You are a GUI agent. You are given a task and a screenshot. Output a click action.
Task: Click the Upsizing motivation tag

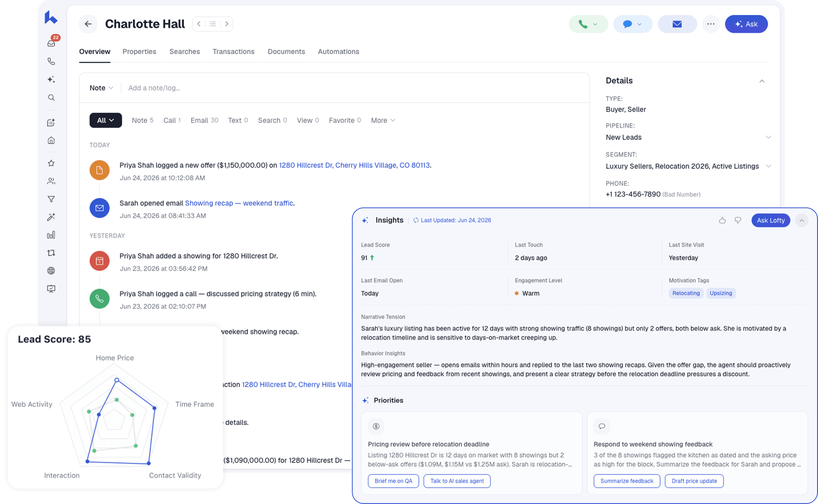tap(721, 293)
